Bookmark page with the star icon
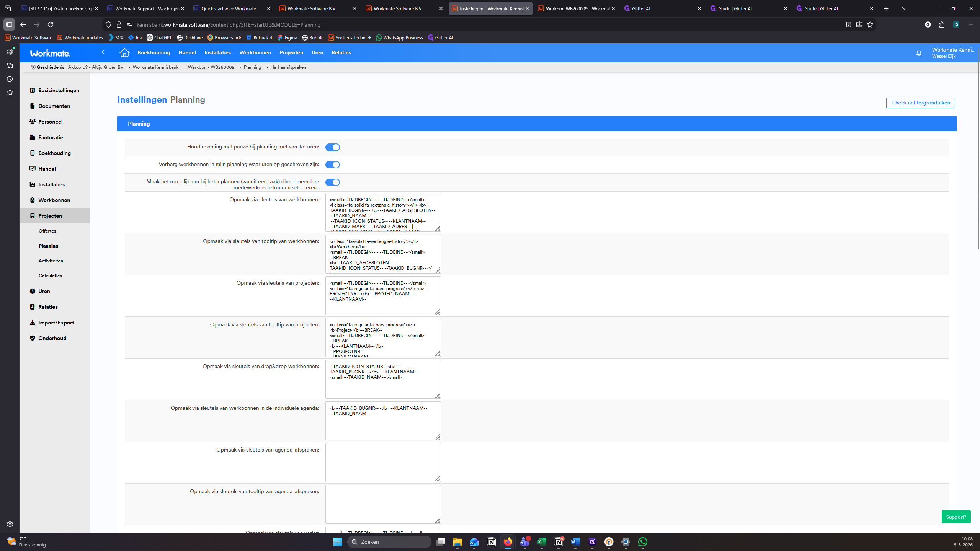This screenshot has height=551, width=980. click(x=870, y=24)
